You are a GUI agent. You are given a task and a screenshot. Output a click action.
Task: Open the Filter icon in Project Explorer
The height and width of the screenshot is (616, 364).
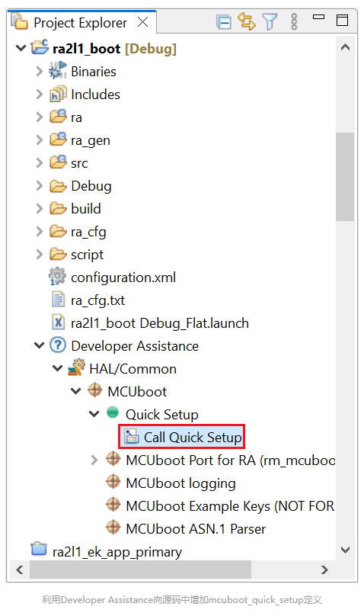pyautogui.click(x=270, y=21)
